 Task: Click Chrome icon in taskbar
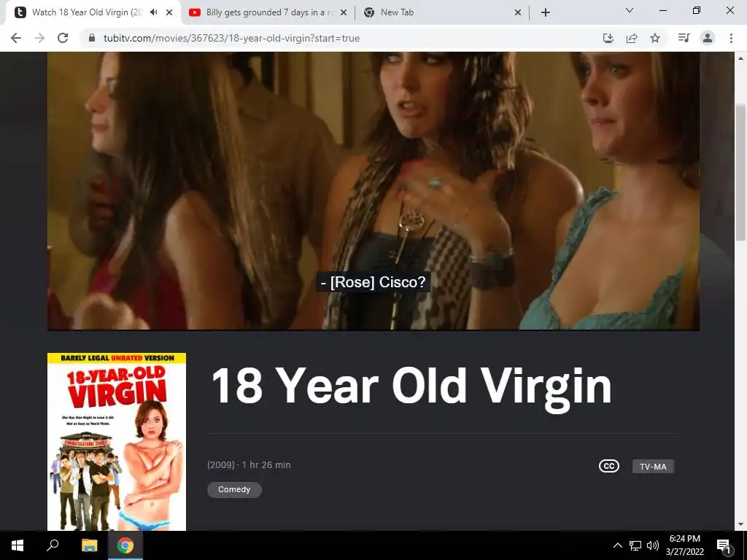click(125, 545)
